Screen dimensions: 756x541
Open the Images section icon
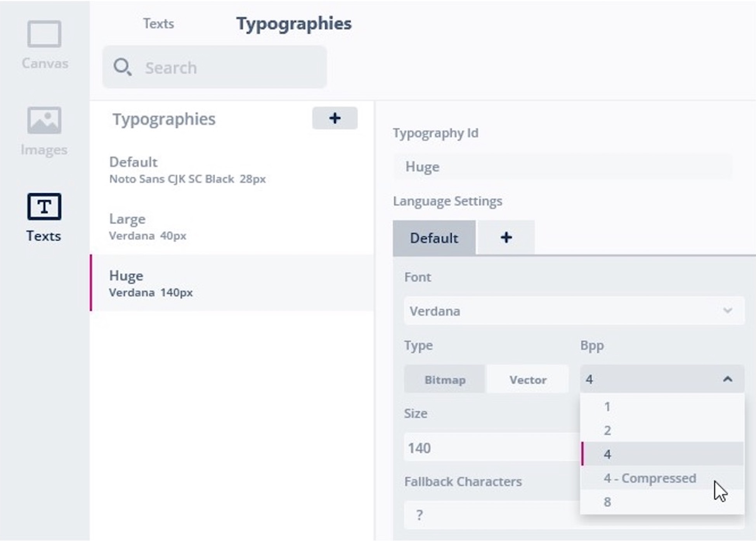(44, 131)
